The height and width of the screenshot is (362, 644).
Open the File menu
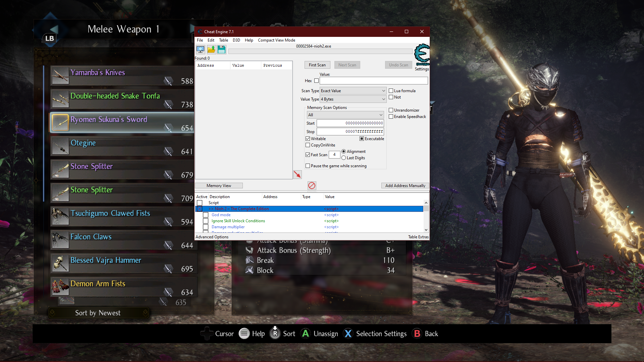click(200, 40)
